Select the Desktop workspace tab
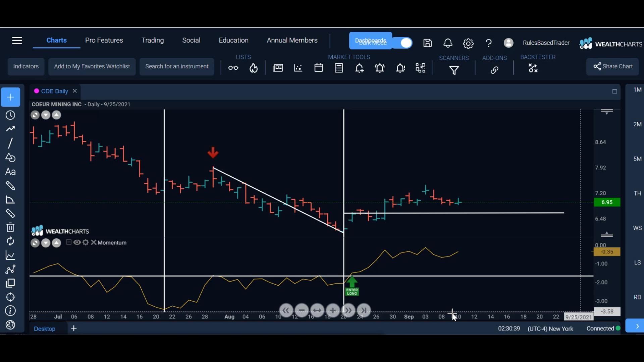644x362 pixels. 45,328
